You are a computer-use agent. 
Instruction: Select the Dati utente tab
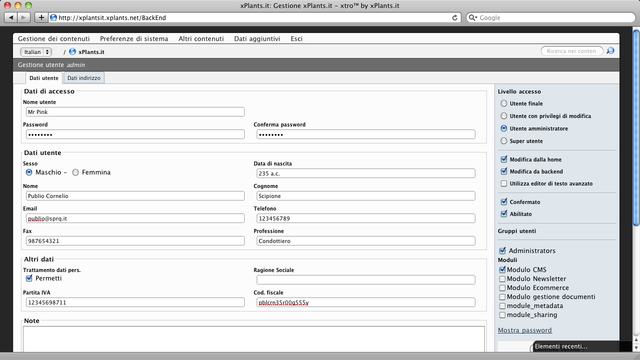click(44, 78)
